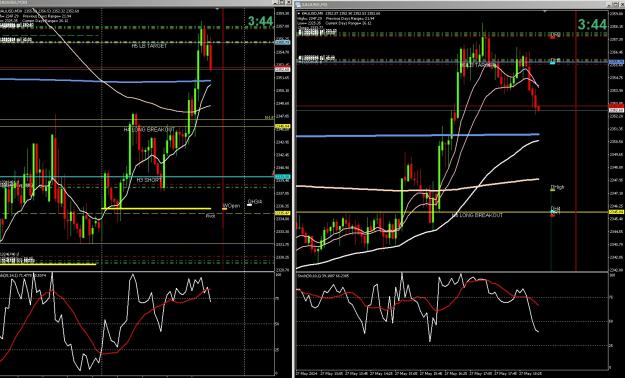Select red vertical line on left chart
The height and width of the screenshot is (378, 625).
[223, 140]
